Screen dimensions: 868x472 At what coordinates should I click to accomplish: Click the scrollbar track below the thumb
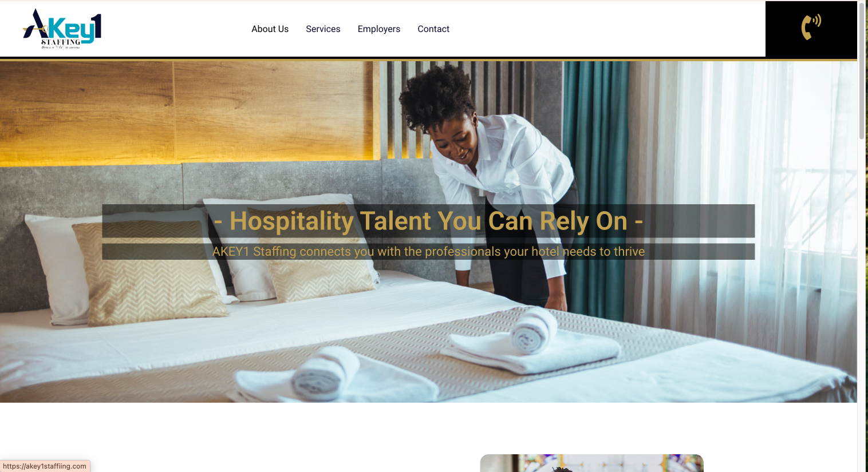tap(862, 303)
